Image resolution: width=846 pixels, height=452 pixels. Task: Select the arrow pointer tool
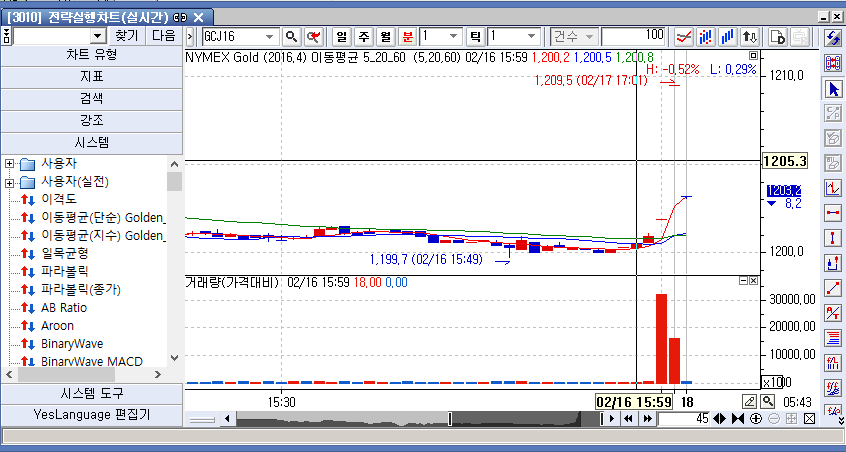[833, 89]
